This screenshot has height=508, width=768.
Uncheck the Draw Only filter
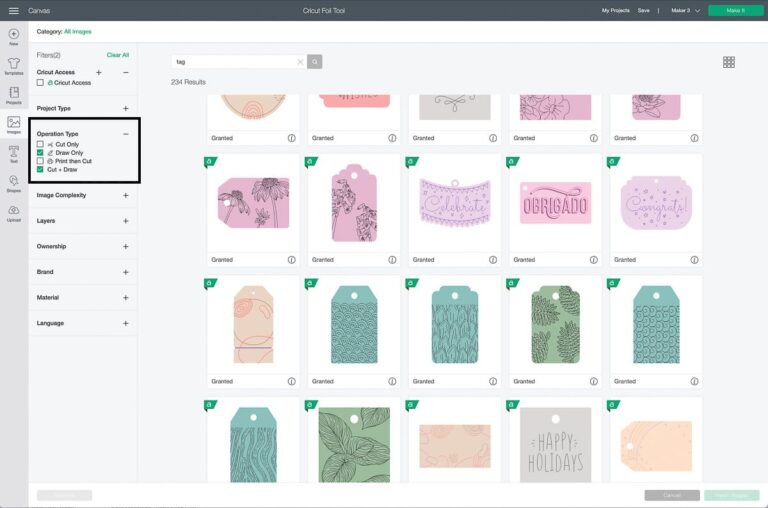click(40, 153)
